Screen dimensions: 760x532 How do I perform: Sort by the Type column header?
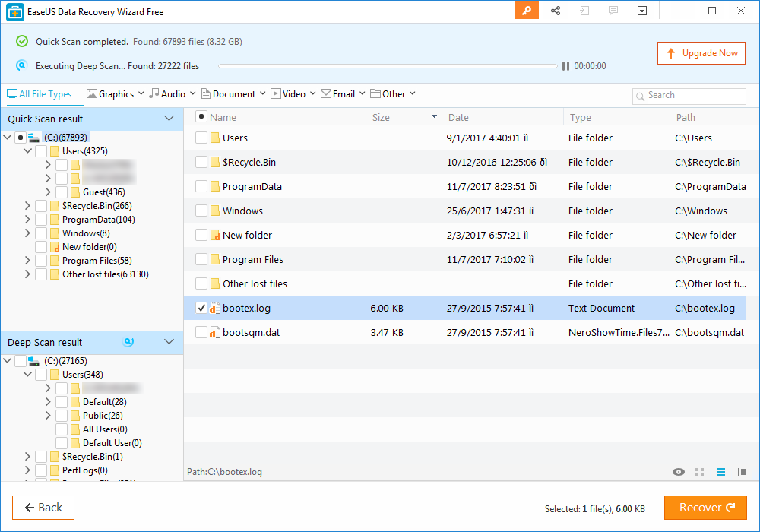pyautogui.click(x=616, y=117)
